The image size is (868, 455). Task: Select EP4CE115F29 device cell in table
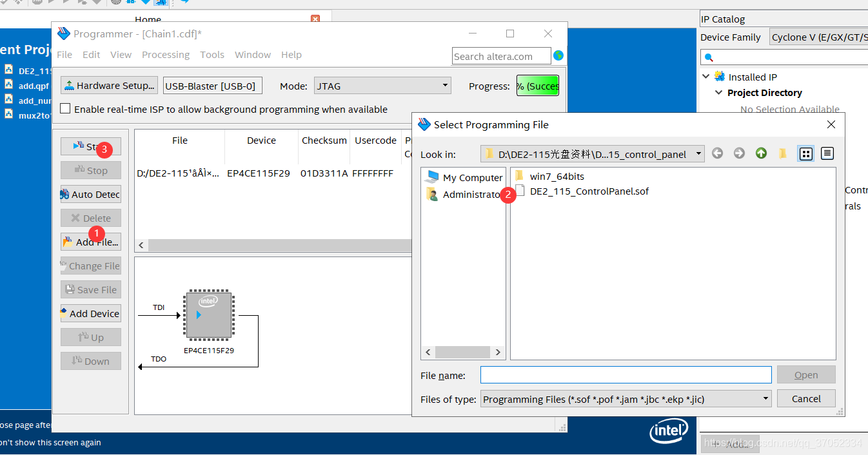(x=259, y=173)
